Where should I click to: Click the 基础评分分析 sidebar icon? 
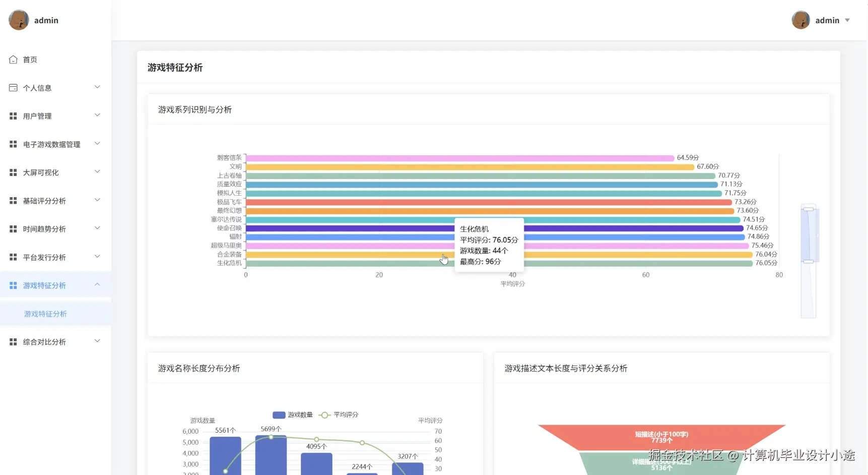coord(14,200)
